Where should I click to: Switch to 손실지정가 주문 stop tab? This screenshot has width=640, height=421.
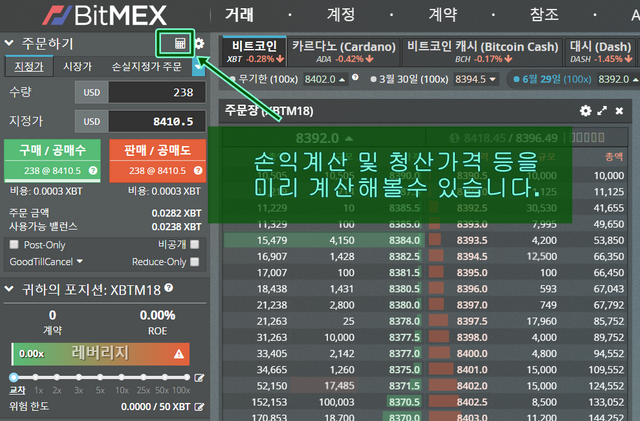pyautogui.click(x=147, y=67)
